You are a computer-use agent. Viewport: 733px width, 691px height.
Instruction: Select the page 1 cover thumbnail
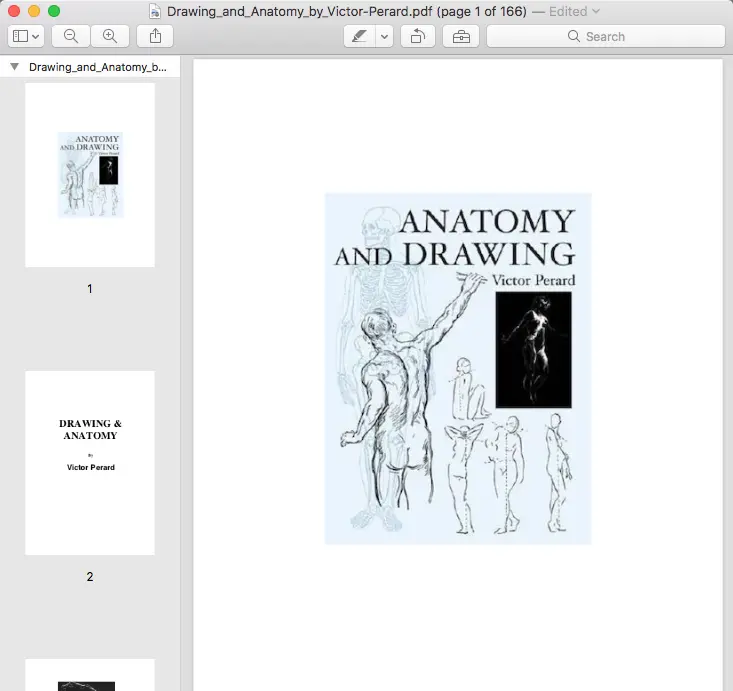tap(90, 175)
